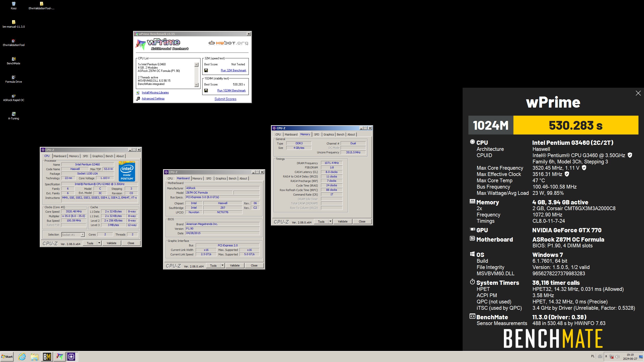Screen dimensions: 644x362
Task: Click the save icon for 32M score
Action: tap(206, 70)
